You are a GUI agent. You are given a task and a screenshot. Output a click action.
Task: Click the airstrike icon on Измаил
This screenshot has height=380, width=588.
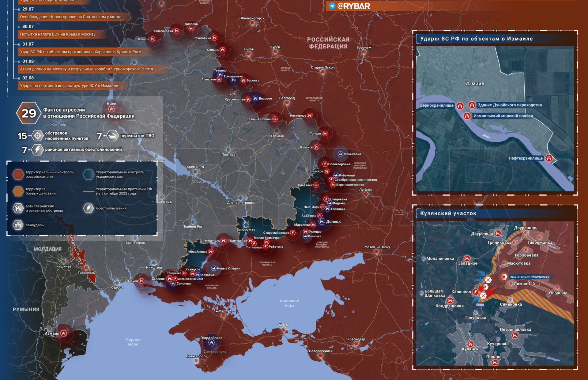pyautogui.click(x=63, y=333)
